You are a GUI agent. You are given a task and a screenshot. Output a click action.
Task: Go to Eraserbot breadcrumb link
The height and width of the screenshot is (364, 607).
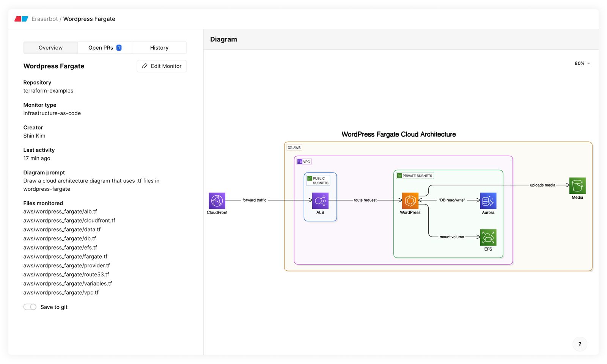tap(45, 19)
